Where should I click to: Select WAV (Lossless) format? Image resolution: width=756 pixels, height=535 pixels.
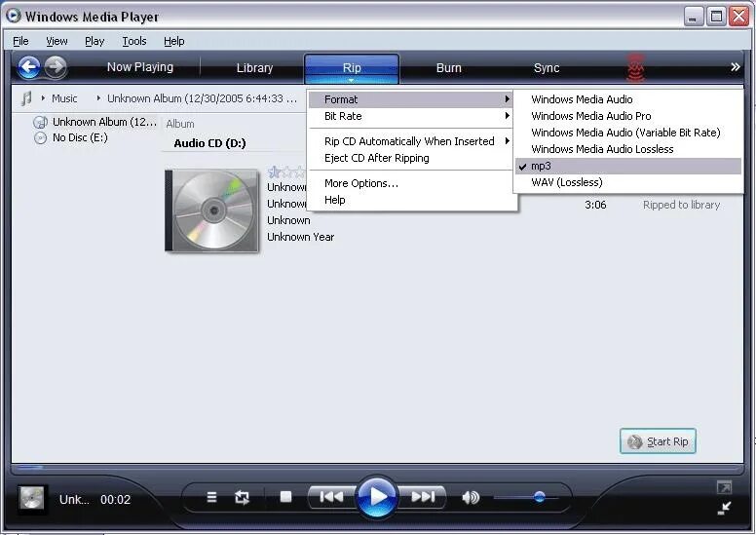click(x=627, y=182)
